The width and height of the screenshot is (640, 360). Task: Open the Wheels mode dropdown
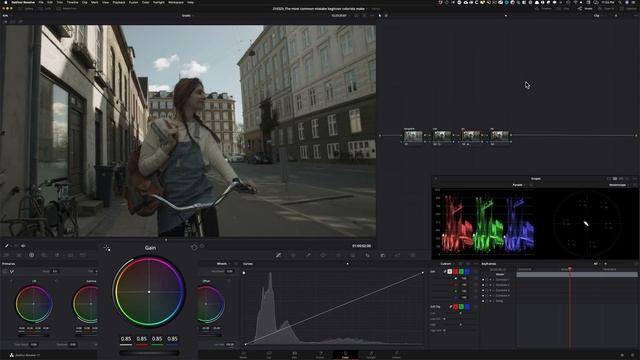pyautogui.click(x=223, y=264)
